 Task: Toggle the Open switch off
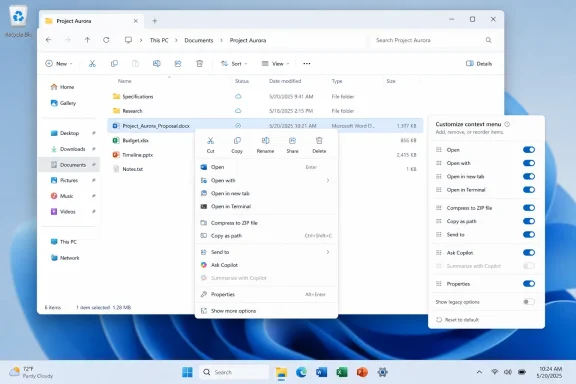(x=529, y=150)
